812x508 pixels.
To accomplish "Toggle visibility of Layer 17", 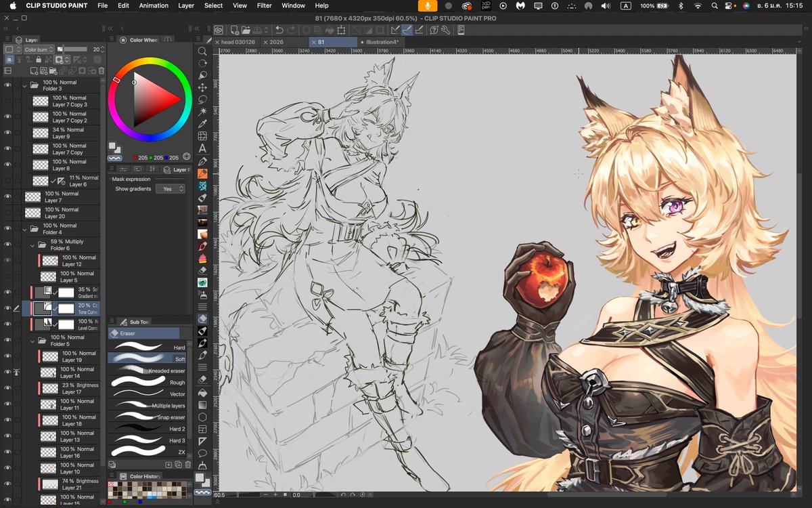I will [x=7, y=388].
